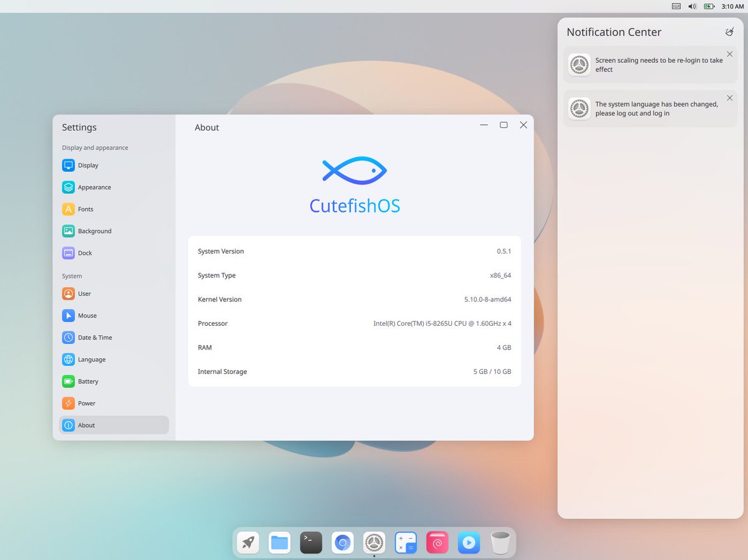Click the x86_64 system type value
The image size is (748, 560).
click(x=501, y=275)
